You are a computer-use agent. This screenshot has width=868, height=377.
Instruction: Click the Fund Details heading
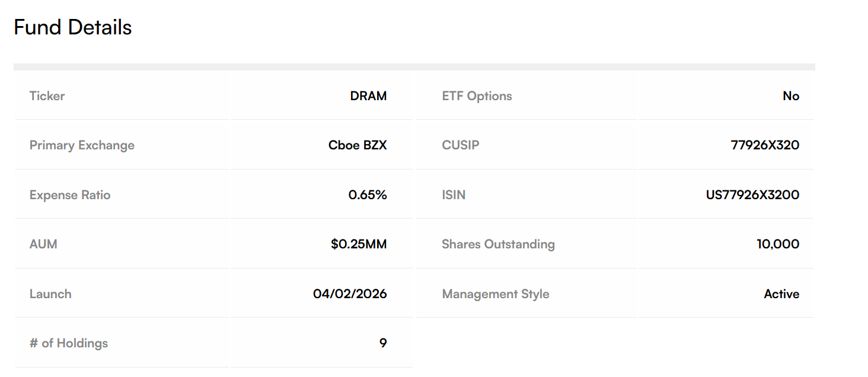click(72, 27)
